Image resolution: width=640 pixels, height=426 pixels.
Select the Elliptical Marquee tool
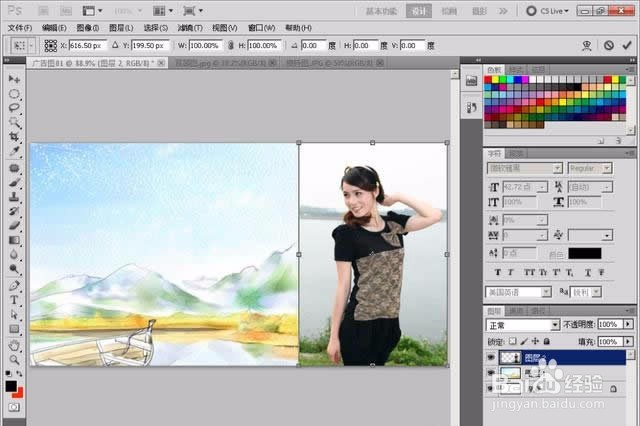(14, 93)
